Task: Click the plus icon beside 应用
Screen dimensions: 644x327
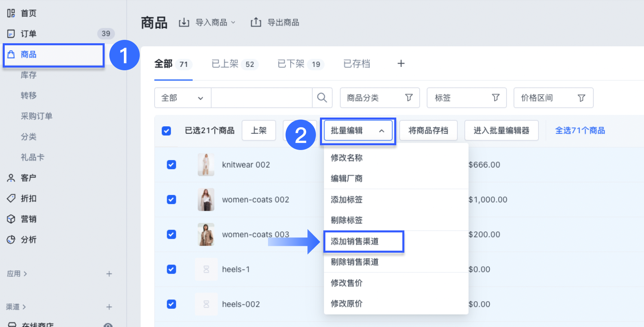Action: click(109, 274)
